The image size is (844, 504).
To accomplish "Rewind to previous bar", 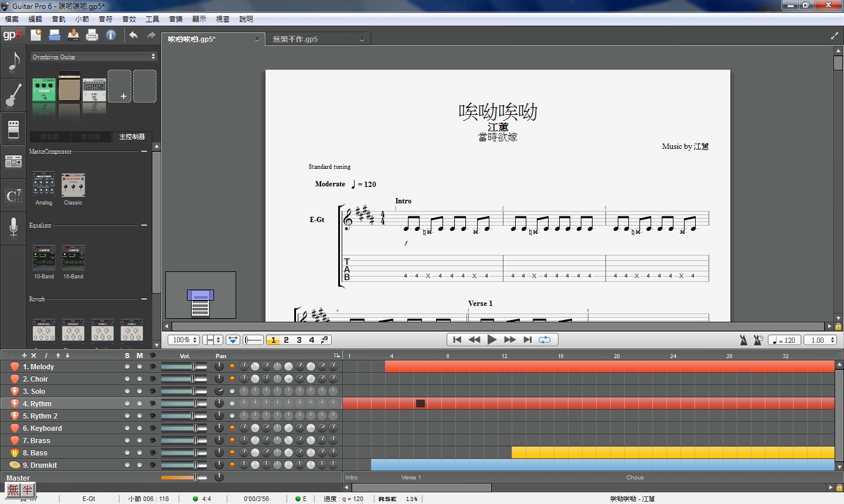I will [x=475, y=339].
